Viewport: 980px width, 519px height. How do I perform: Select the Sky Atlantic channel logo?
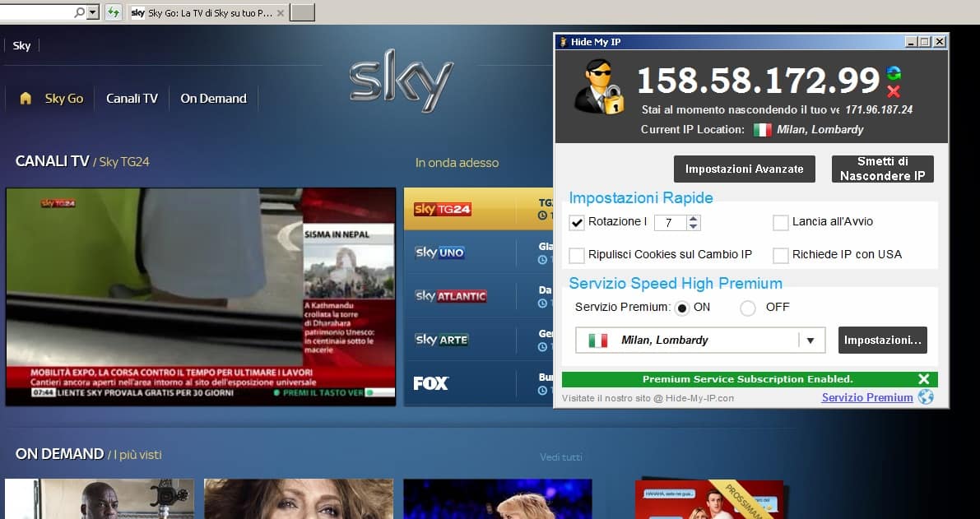tap(451, 296)
